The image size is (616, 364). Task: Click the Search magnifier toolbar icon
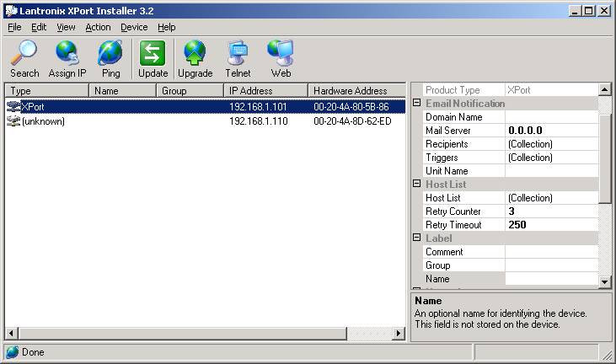tap(24, 53)
